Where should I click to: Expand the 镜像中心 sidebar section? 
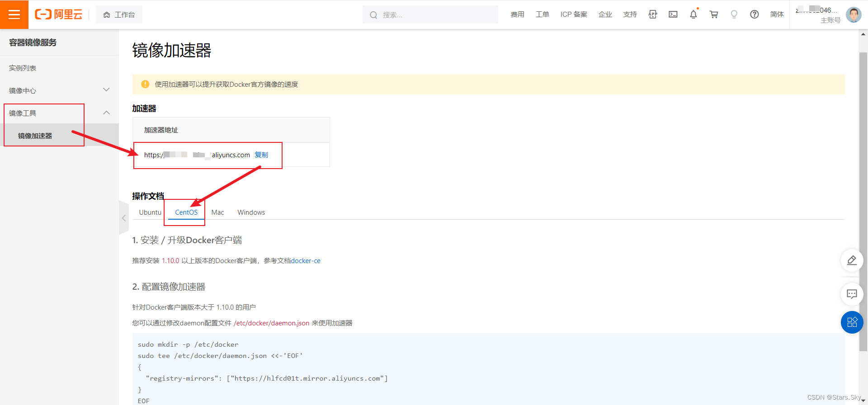59,90
